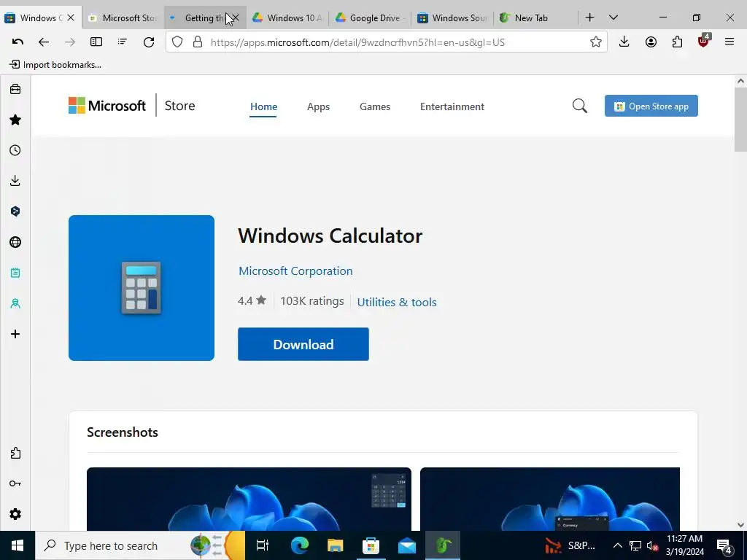
Task: Search the Microsoft Store magnifier icon
Action: click(x=579, y=106)
